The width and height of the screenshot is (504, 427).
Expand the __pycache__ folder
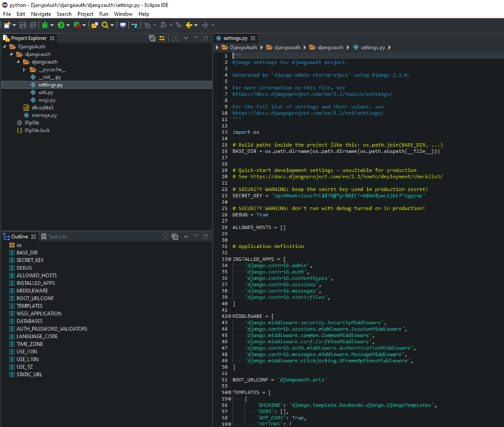[x=25, y=70]
